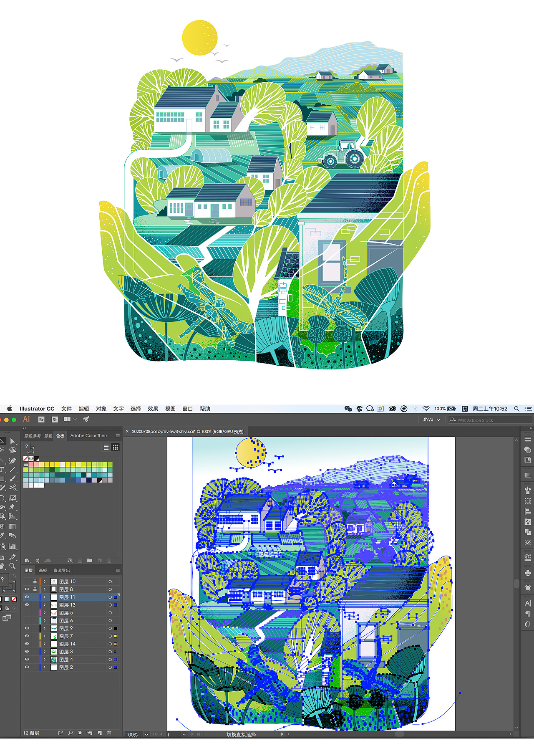Screen dimensions: 534x756
Task: Select the Scissors tool
Action: tap(13, 488)
